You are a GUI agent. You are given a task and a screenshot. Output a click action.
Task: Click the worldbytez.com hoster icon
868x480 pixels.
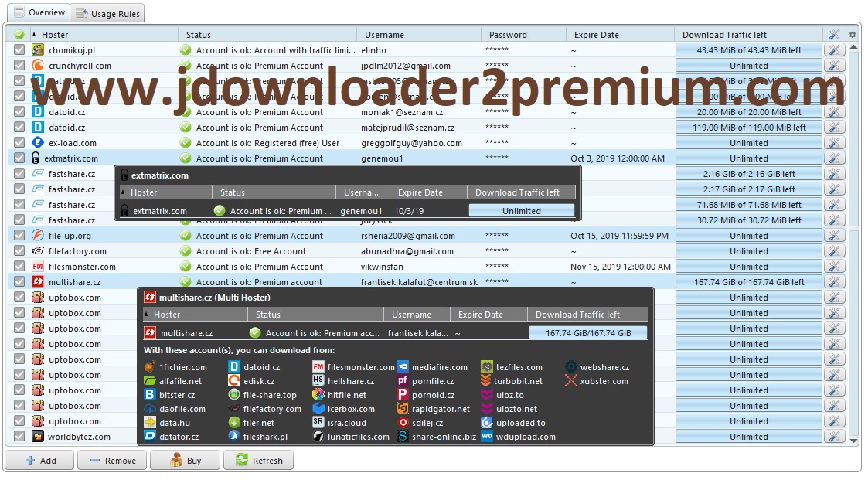[x=38, y=436]
